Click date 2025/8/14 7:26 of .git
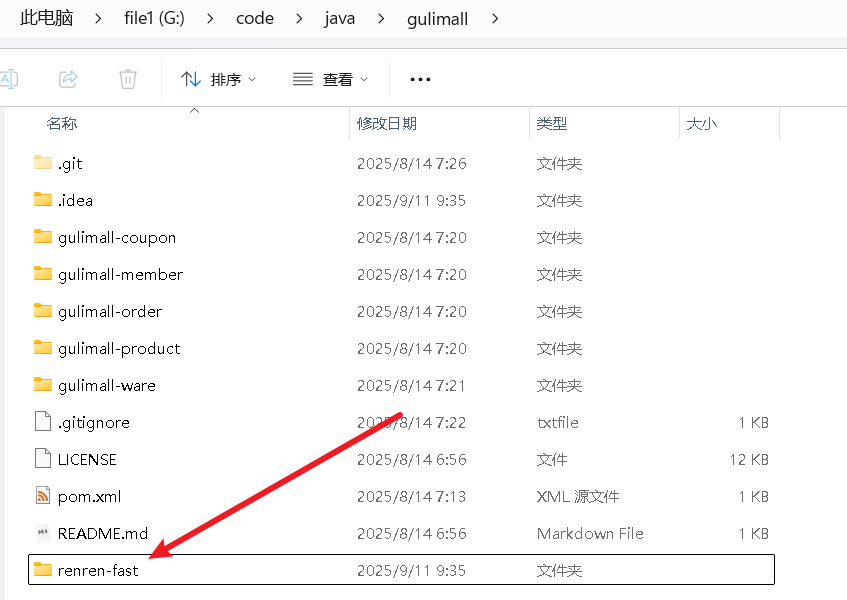 [x=412, y=164]
